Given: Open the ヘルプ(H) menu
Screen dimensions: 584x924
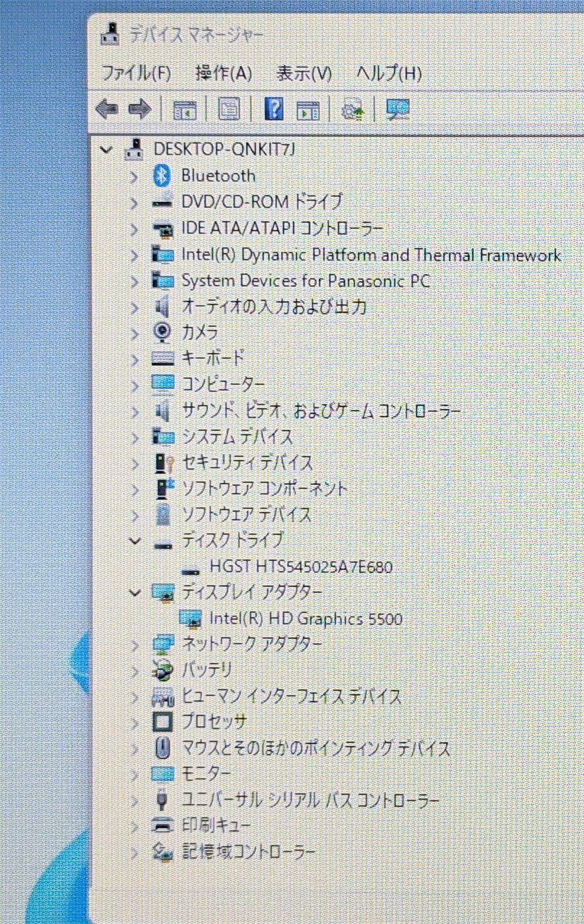Looking at the screenshot, I should [x=389, y=73].
